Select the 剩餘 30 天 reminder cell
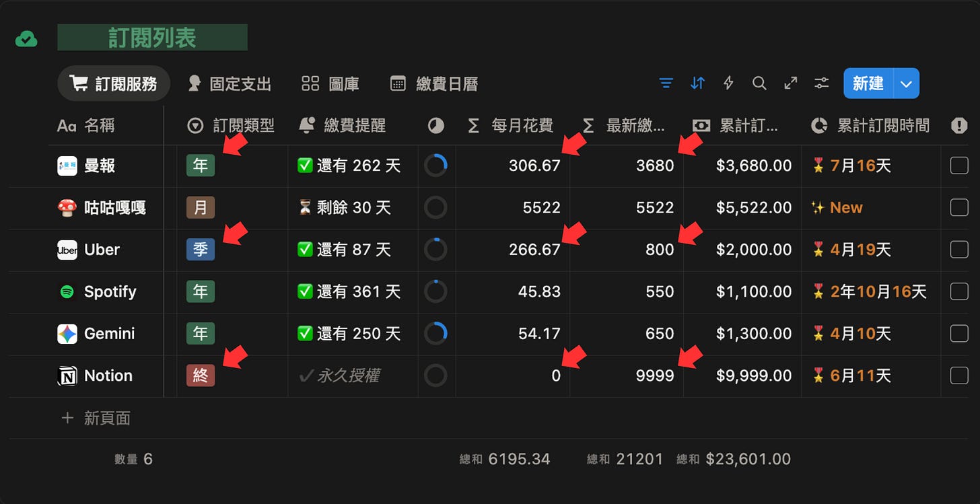 pyautogui.click(x=353, y=207)
